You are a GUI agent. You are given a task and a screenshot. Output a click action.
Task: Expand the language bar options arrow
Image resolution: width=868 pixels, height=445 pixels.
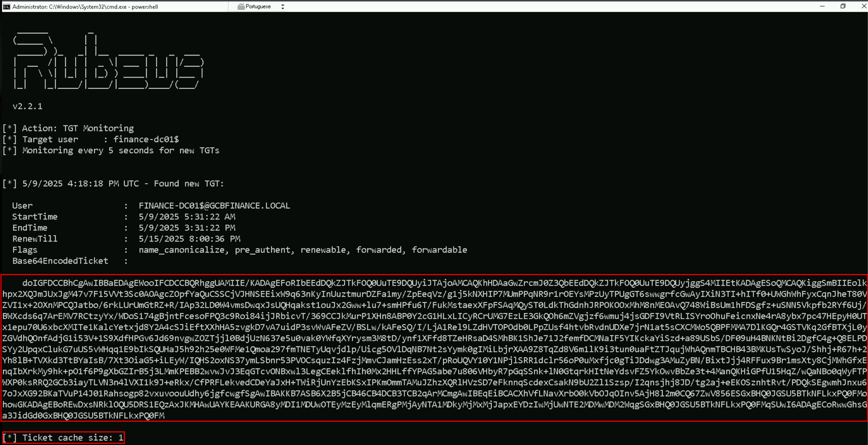pyautogui.click(x=283, y=7)
